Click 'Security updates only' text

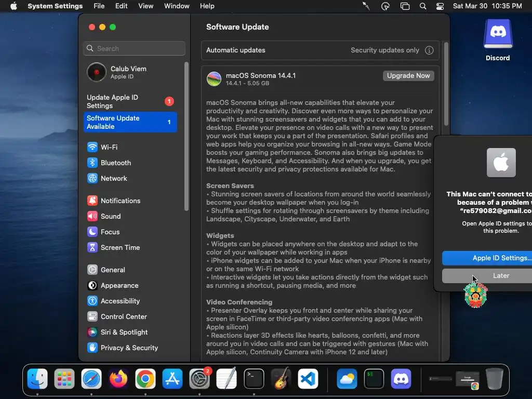pyautogui.click(x=385, y=50)
